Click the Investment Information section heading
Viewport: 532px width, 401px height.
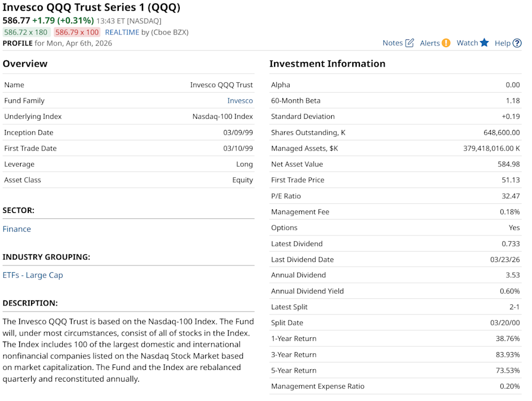(x=327, y=63)
